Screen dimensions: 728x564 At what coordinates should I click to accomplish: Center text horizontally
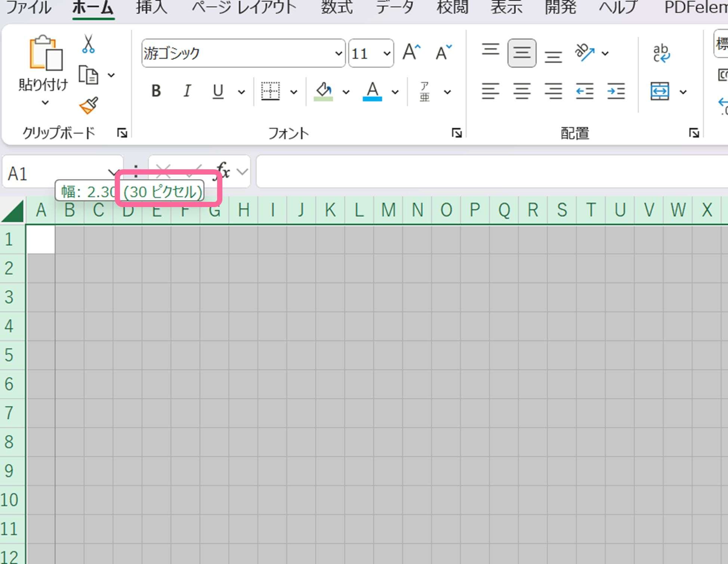coord(522,91)
